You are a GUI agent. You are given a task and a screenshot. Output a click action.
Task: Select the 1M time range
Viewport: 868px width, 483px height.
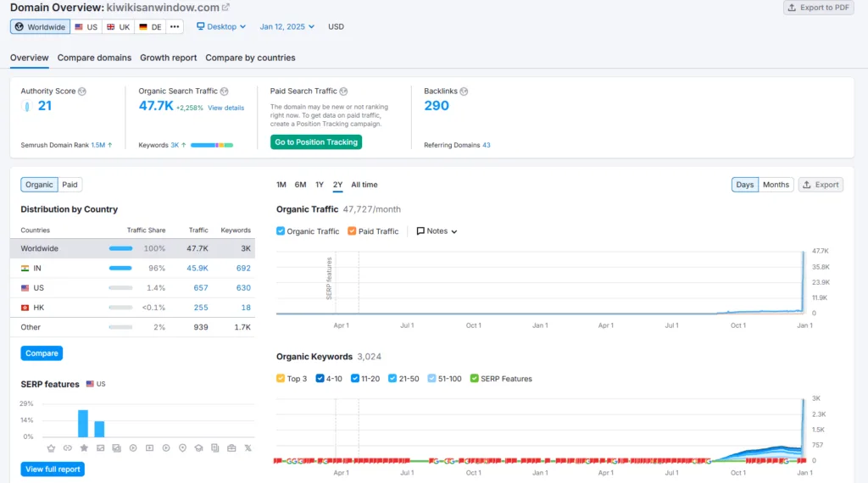coord(281,185)
